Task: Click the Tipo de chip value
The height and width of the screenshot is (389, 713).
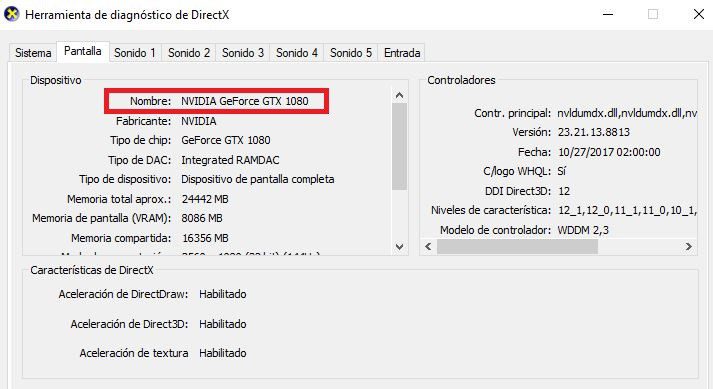Action: (226, 140)
